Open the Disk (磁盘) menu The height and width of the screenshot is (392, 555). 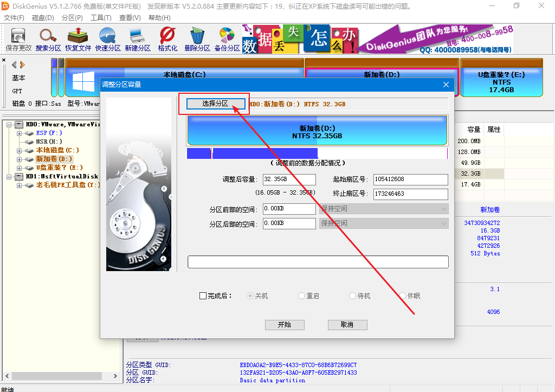click(x=43, y=18)
